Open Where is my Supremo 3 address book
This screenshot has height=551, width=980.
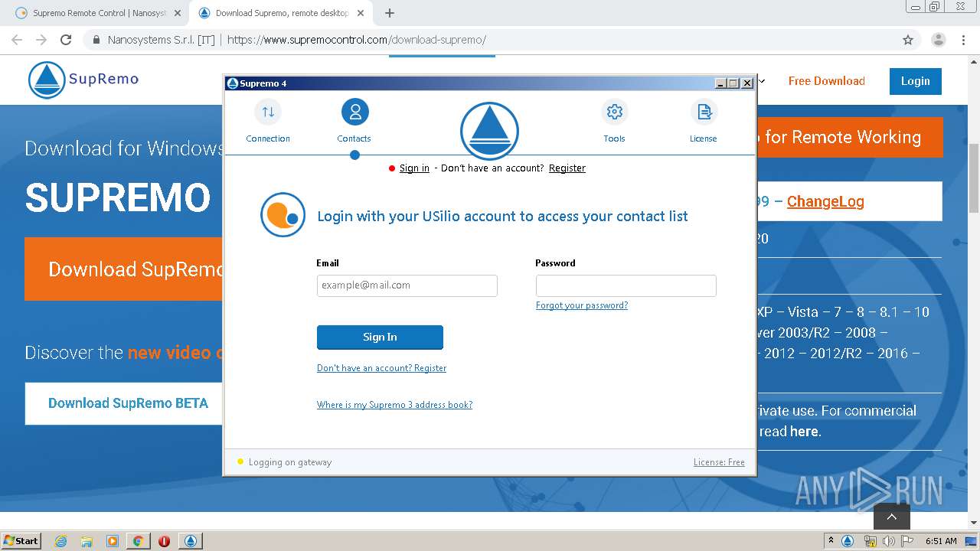point(394,405)
